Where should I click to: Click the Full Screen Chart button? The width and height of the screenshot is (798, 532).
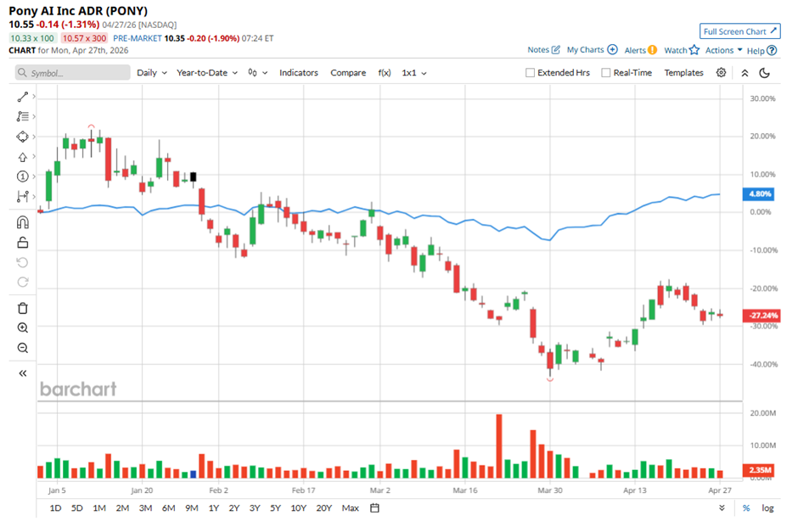tap(739, 31)
